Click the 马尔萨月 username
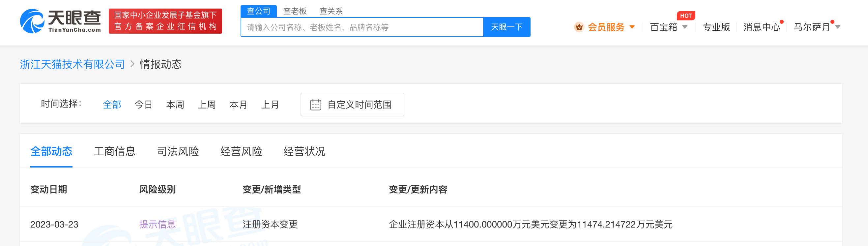The image size is (868, 246). click(x=812, y=27)
